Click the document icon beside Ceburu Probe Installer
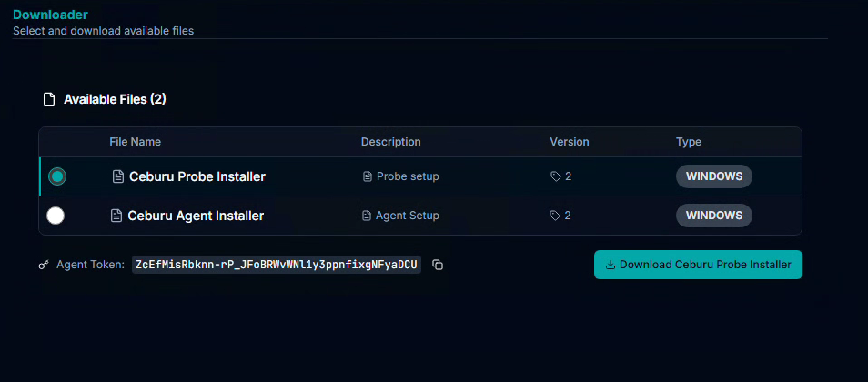The image size is (868, 382). 117,176
